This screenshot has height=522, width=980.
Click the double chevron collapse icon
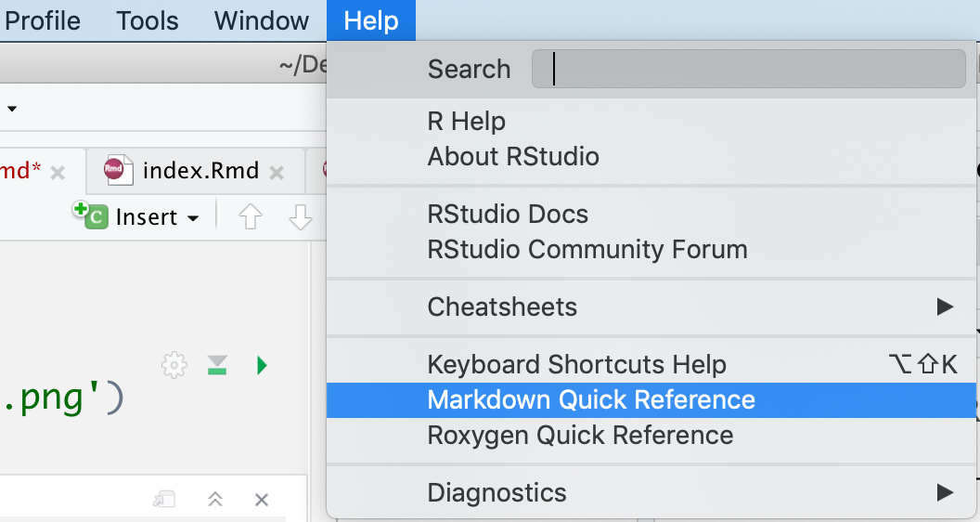click(x=215, y=500)
